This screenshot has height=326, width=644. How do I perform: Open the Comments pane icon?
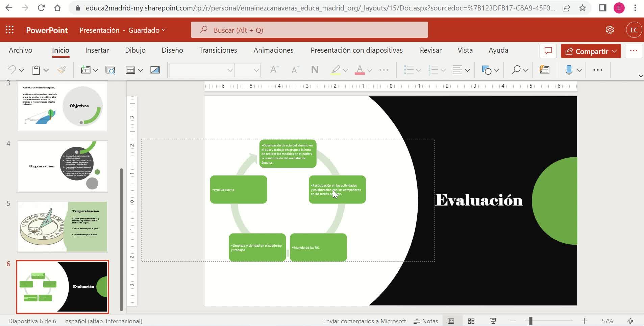(548, 51)
